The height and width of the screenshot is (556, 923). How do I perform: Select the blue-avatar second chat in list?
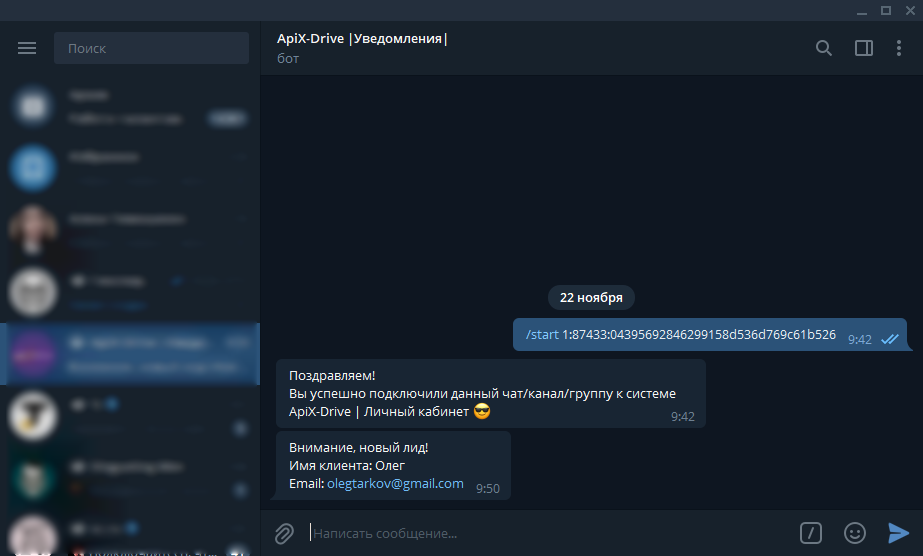point(130,168)
